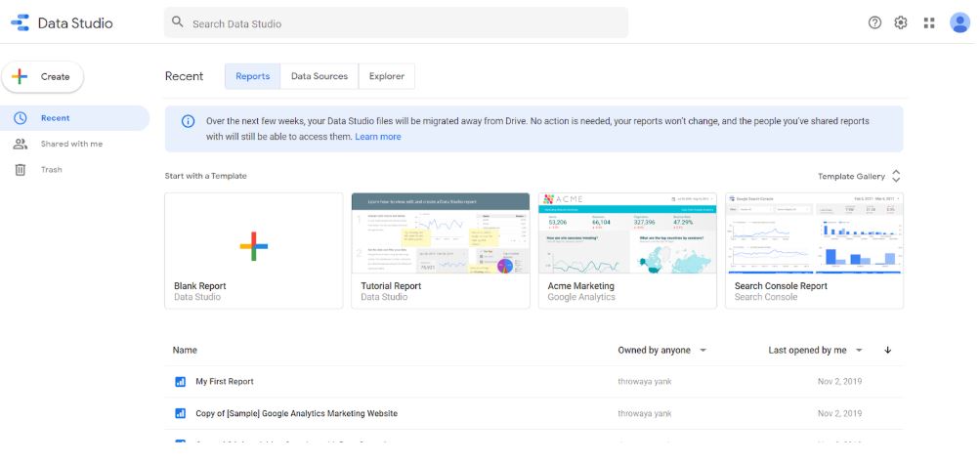Click Nov 2, 2019 date in My First Report row
The height and width of the screenshot is (462, 980).
click(839, 381)
